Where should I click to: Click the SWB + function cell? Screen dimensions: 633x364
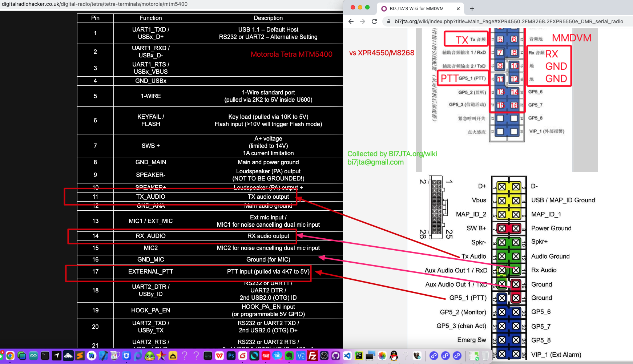pyautogui.click(x=150, y=146)
